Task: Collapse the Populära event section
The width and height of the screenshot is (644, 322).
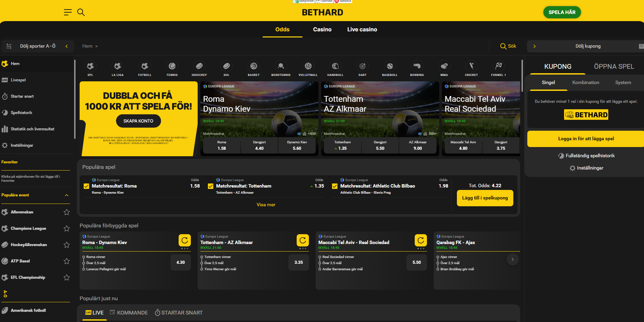Action: point(67,195)
